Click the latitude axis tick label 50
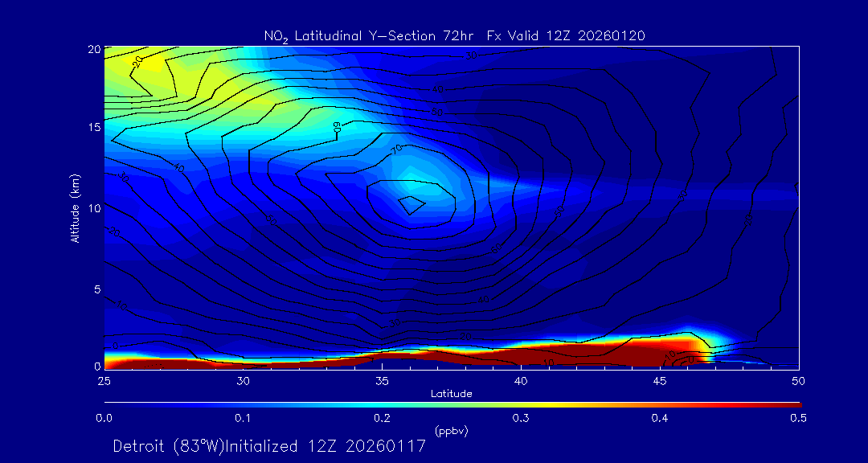The height and width of the screenshot is (463, 868). tap(799, 381)
